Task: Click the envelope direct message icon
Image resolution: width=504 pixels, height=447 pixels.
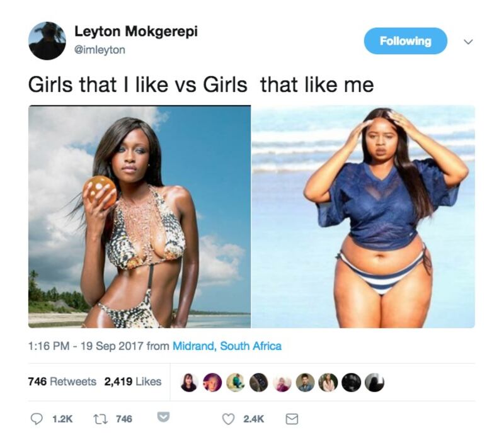Action: [292, 419]
